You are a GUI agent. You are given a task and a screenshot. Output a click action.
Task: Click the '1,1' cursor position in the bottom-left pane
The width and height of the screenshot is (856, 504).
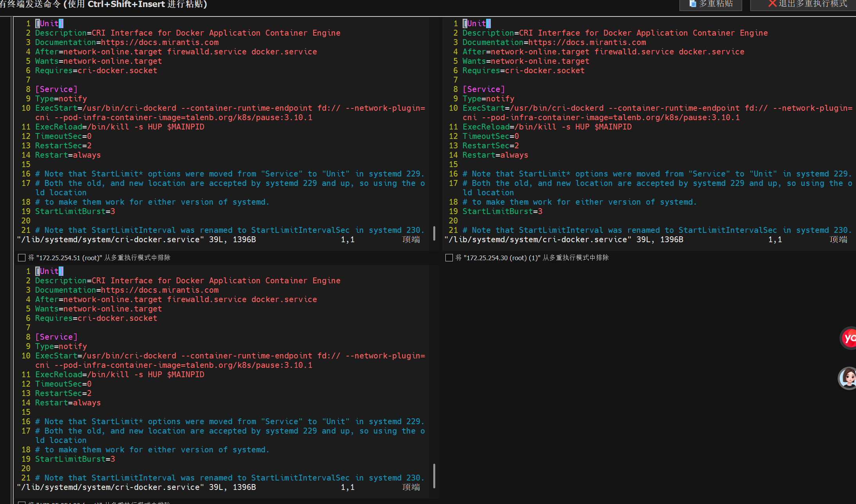click(x=348, y=487)
